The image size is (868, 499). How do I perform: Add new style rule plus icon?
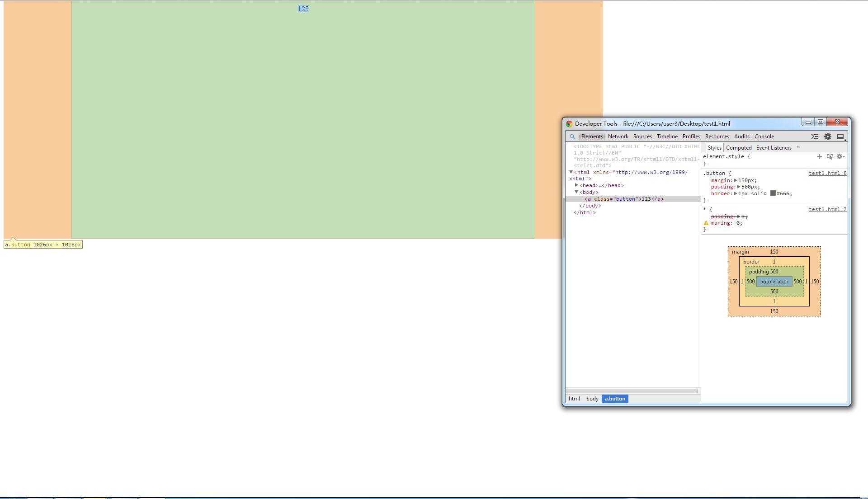(x=819, y=156)
